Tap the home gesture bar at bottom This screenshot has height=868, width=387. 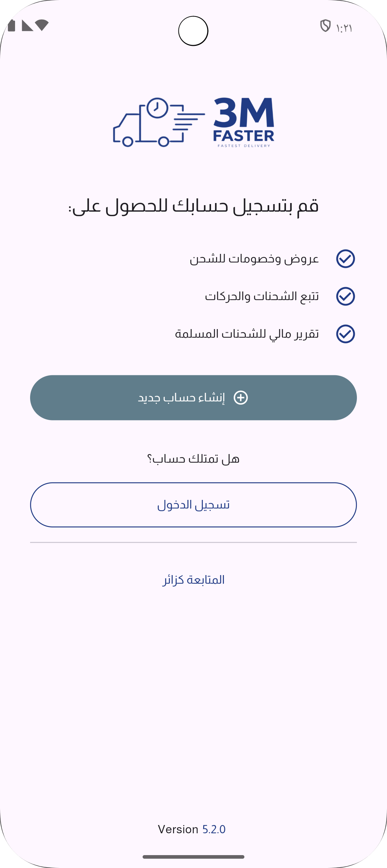[193, 857]
